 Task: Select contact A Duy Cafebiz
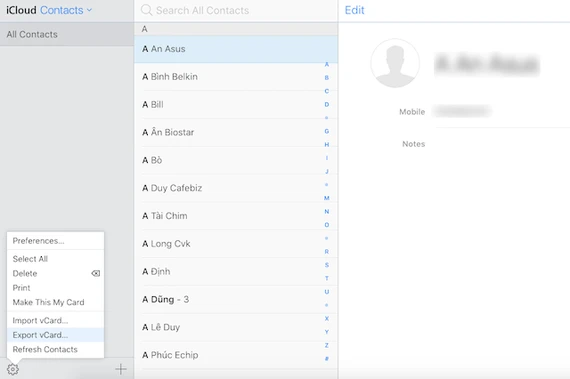click(236, 188)
